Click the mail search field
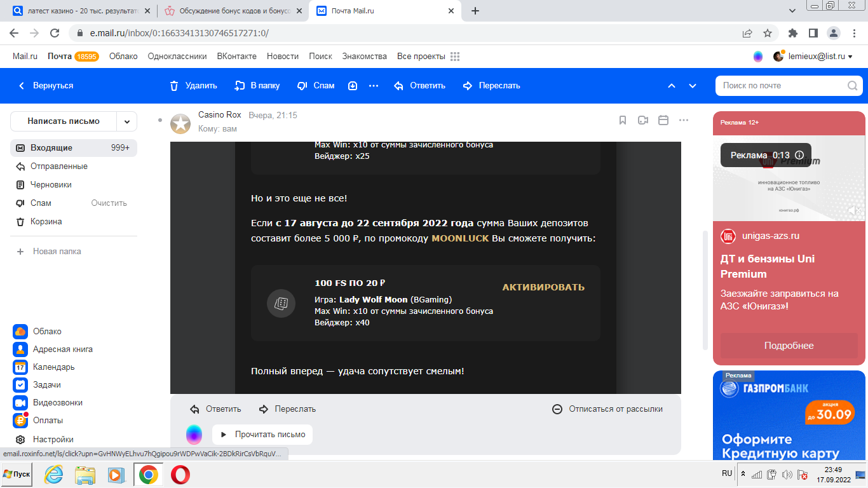Screen dimensions: 868x488 click(x=782, y=86)
